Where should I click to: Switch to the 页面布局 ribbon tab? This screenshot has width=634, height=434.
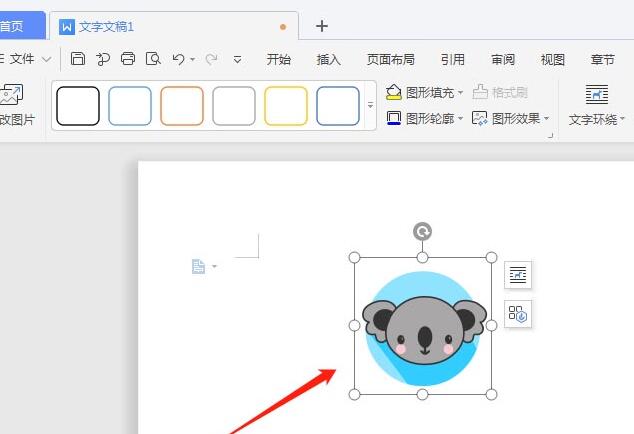pos(391,59)
